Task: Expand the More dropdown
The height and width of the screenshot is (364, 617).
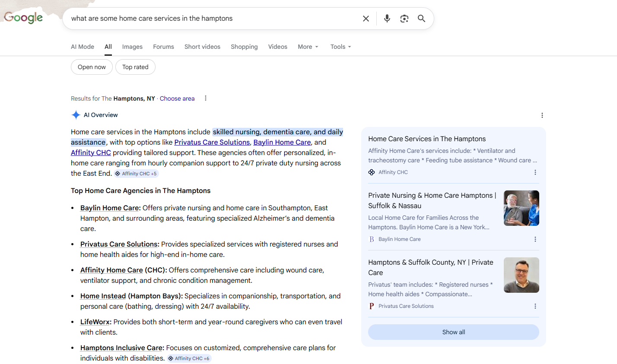Action: (308, 47)
